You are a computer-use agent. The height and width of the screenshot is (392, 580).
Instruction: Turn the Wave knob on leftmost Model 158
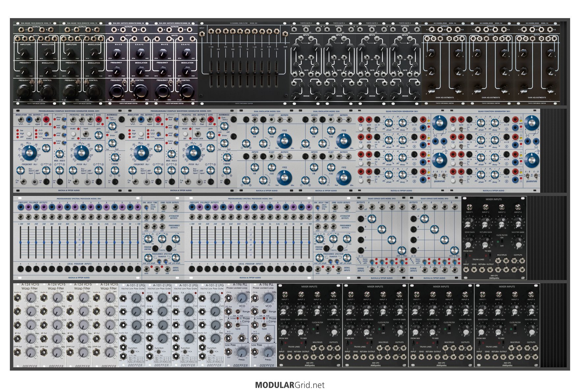117,53
